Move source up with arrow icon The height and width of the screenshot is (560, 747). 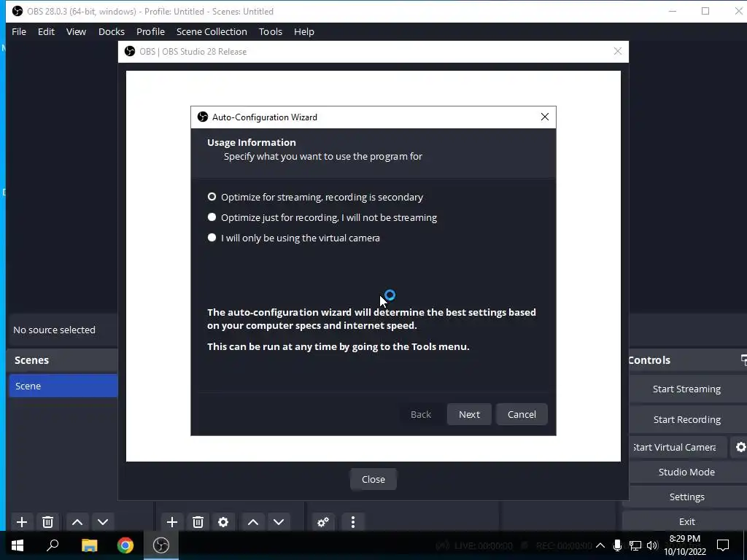tap(253, 522)
